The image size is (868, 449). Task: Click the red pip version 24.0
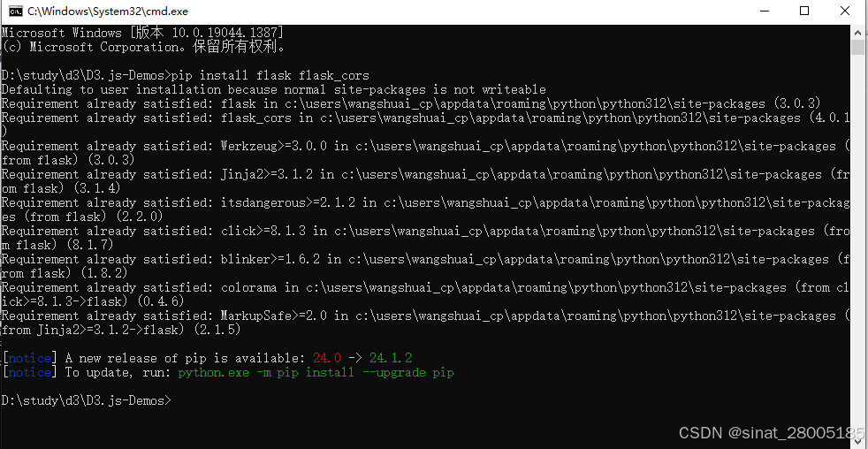(327, 358)
